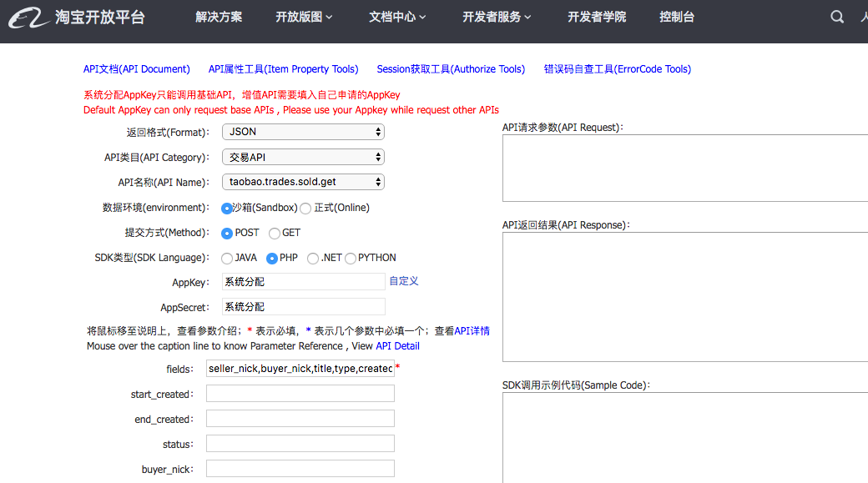
Task: Click the end_created input box
Action: (300, 418)
